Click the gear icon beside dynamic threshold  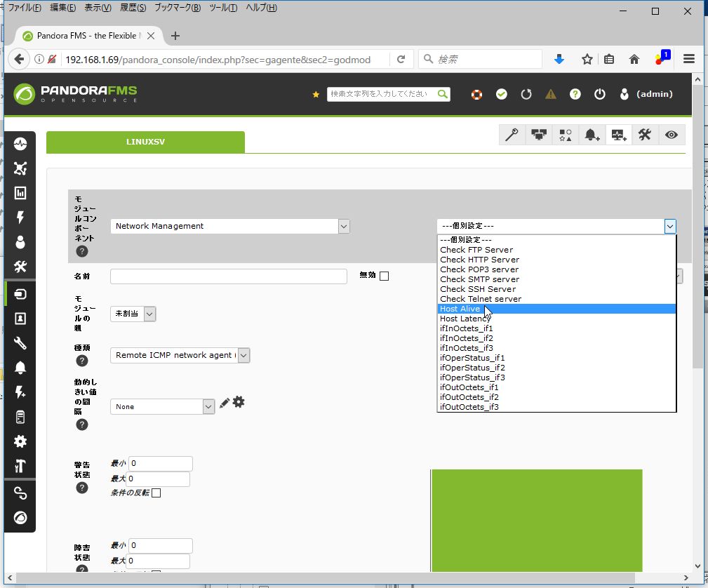pyautogui.click(x=239, y=402)
